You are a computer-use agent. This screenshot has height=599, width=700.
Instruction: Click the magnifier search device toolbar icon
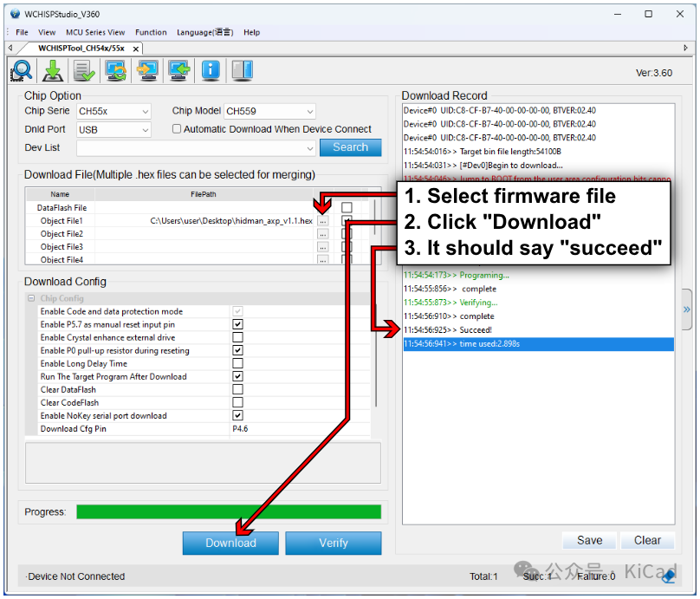click(22, 70)
